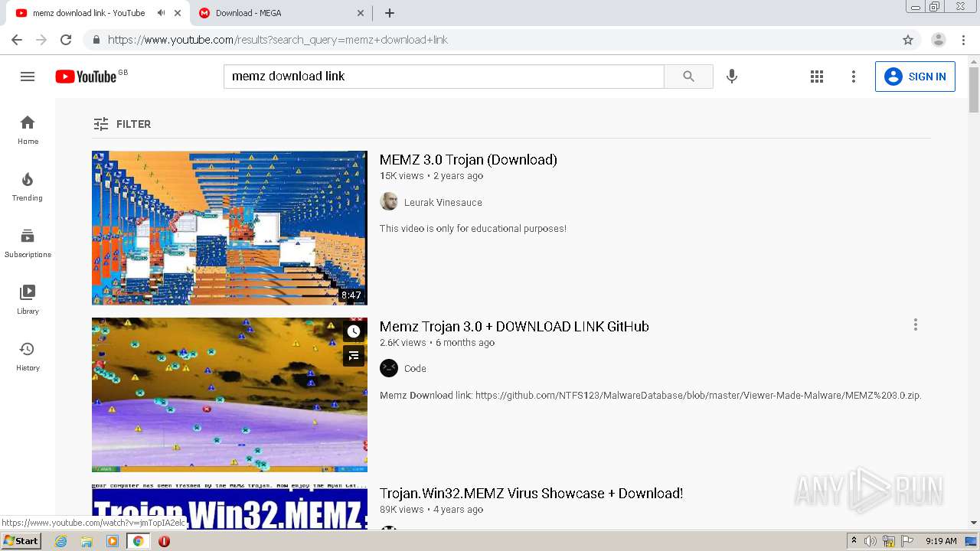
Task: Click Watch later clock on second thumbnail
Action: 354,331
